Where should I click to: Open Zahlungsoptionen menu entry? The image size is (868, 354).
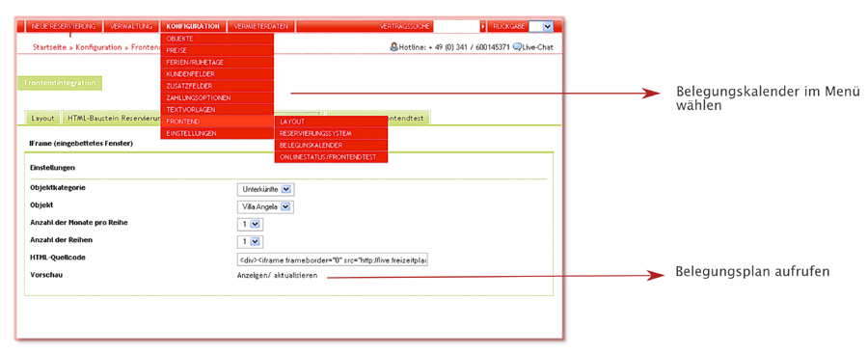click(217, 98)
